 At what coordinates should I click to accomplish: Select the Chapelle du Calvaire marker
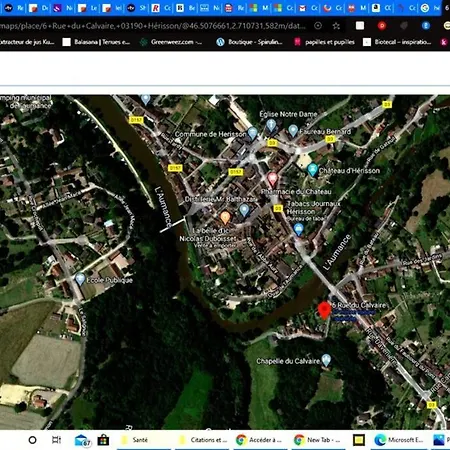point(326,360)
